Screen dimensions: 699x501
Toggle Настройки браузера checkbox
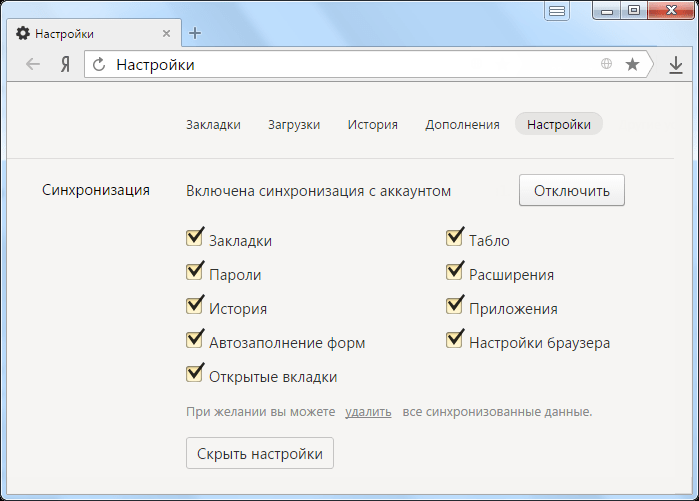tap(454, 340)
